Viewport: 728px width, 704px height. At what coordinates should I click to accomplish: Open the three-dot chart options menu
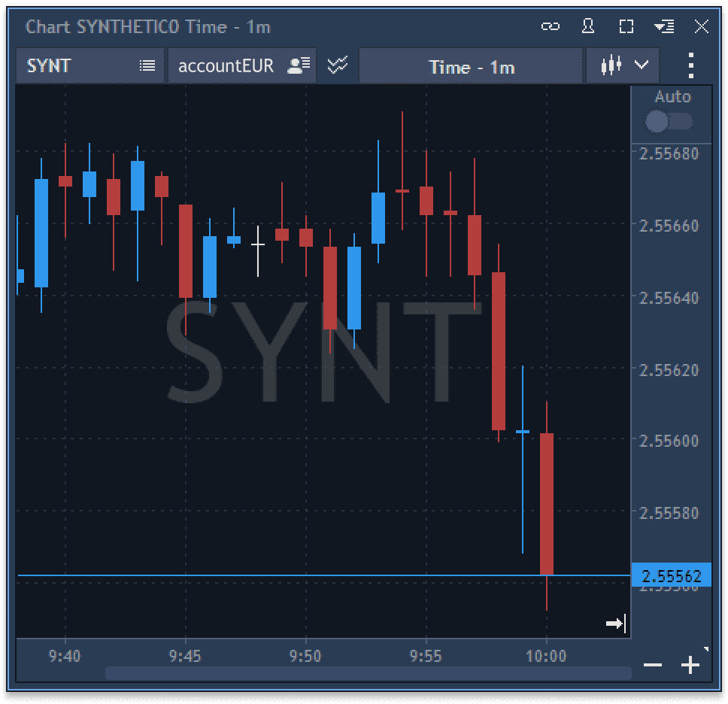click(x=690, y=65)
